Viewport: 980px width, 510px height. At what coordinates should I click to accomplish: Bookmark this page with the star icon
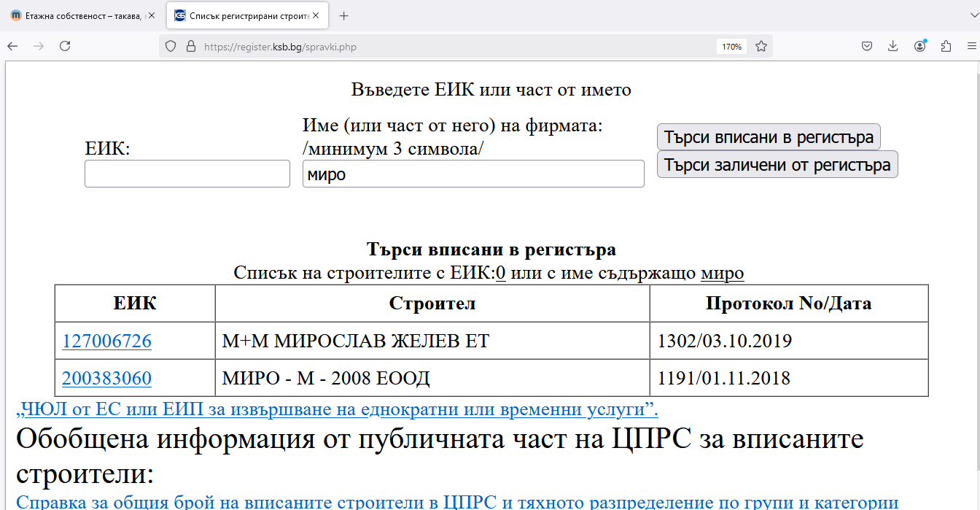(761, 46)
